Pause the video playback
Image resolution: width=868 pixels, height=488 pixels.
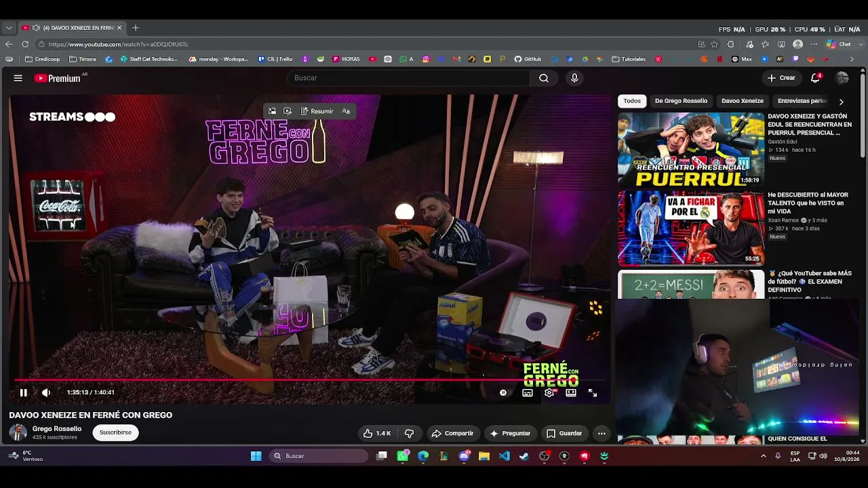pyautogui.click(x=23, y=392)
